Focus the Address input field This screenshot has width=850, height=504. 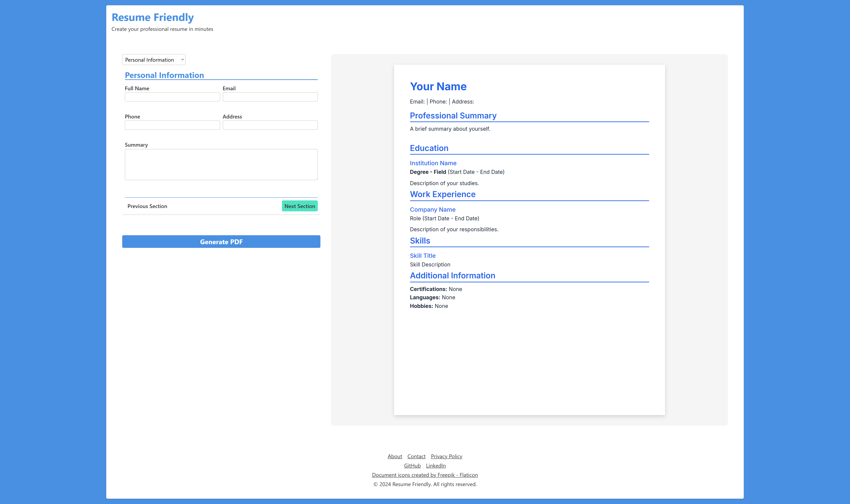point(270,125)
